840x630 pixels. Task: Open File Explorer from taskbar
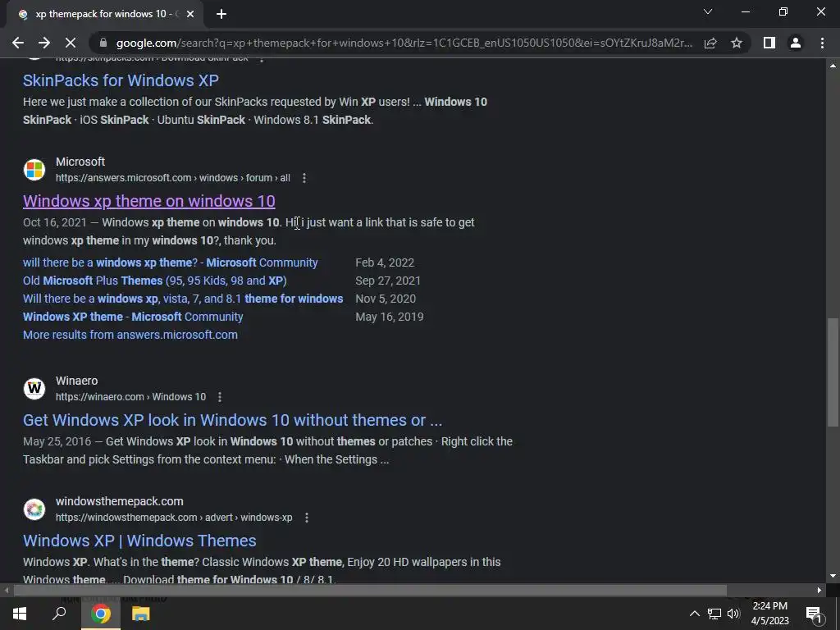point(140,614)
